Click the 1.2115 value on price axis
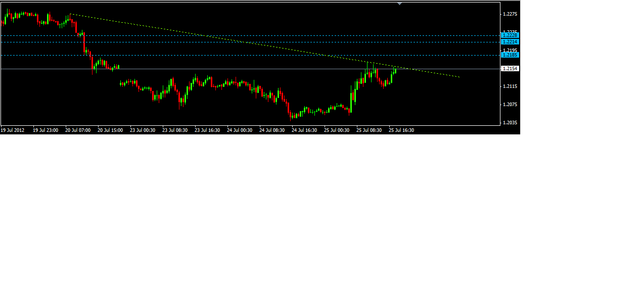The image size is (644, 291). coord(510,87)
